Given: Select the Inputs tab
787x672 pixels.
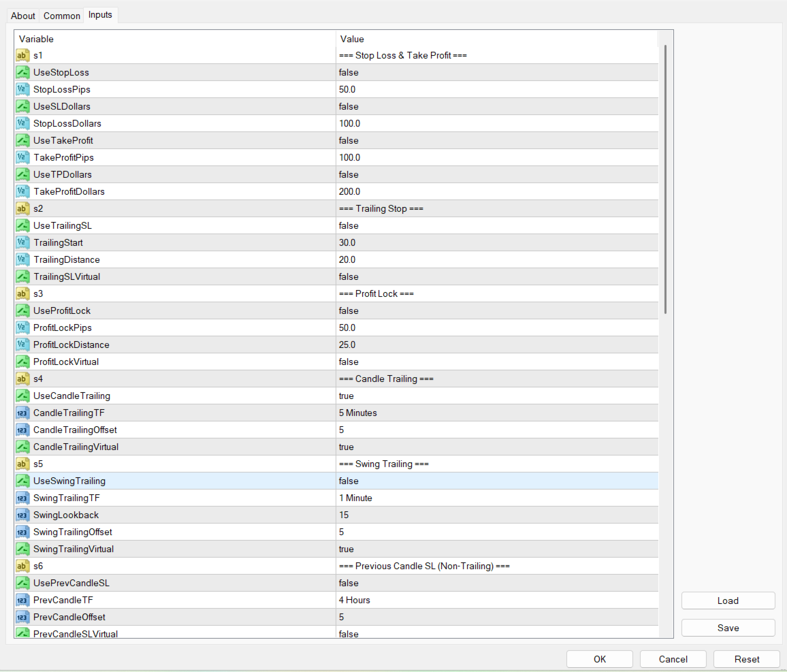Looking at the screenshot, I should click(x=100, y=15).
